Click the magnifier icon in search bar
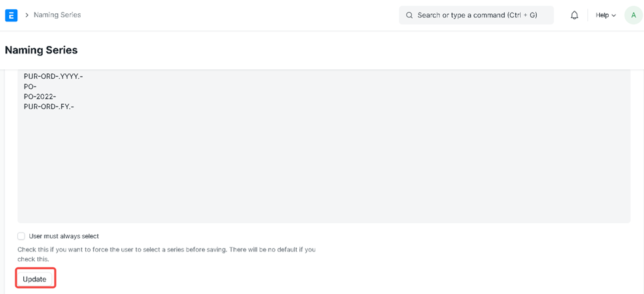644x294 pixels. pos(409,15)
